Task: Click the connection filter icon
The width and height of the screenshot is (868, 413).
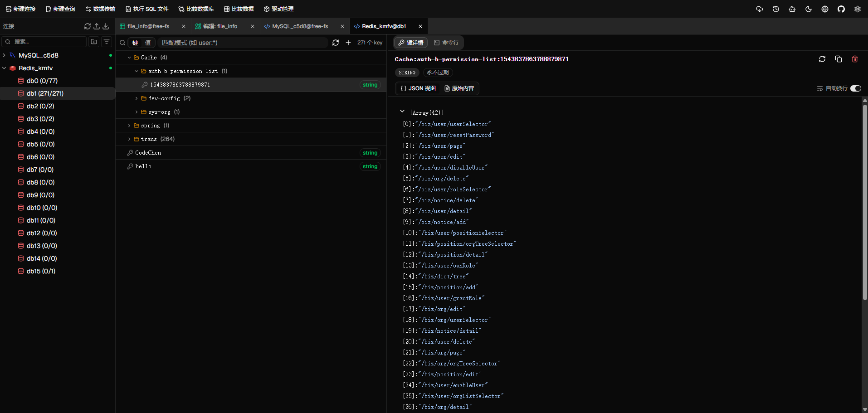Action: pos(107,42)
